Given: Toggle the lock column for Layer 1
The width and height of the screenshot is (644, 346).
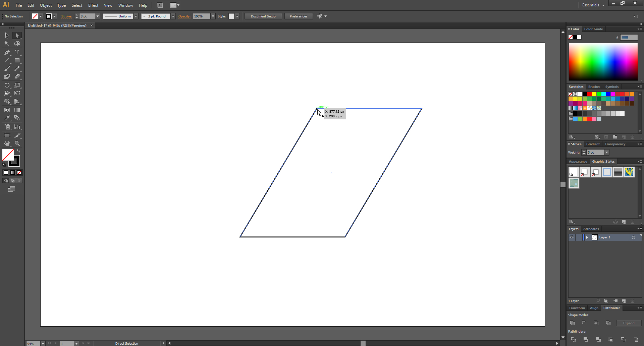Looking at the screenshot, I should (579, 237).
